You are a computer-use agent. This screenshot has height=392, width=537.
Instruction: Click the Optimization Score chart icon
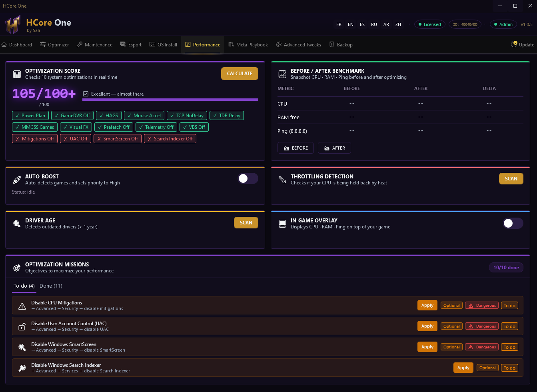17,74
